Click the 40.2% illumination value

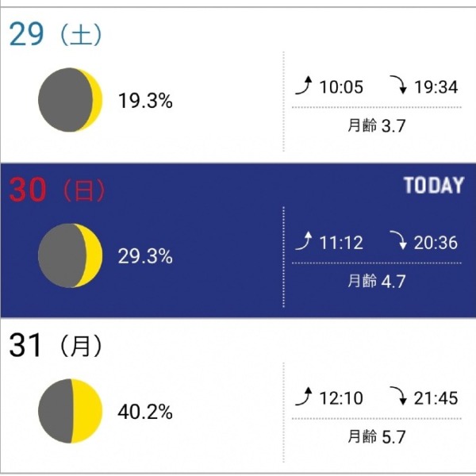coord(145,412)
